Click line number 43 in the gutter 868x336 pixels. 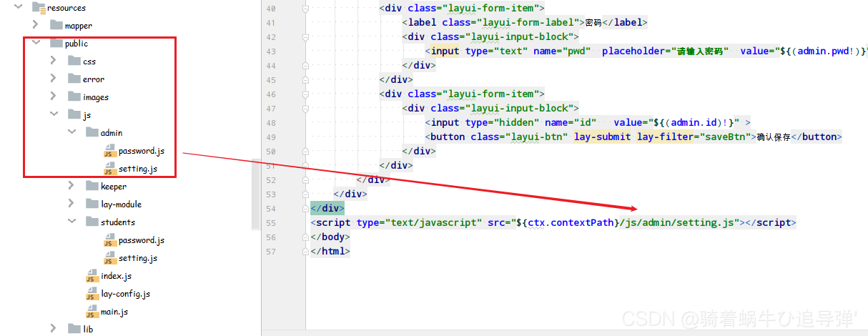tap(270, 51)
